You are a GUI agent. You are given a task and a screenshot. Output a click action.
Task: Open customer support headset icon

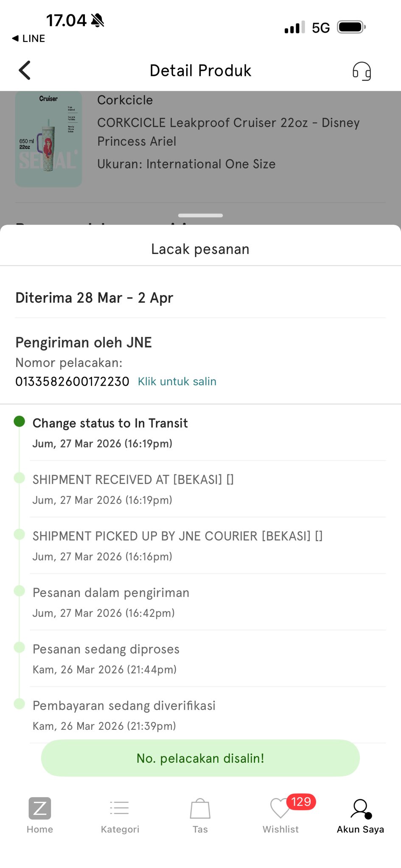(x=362, y=71)
